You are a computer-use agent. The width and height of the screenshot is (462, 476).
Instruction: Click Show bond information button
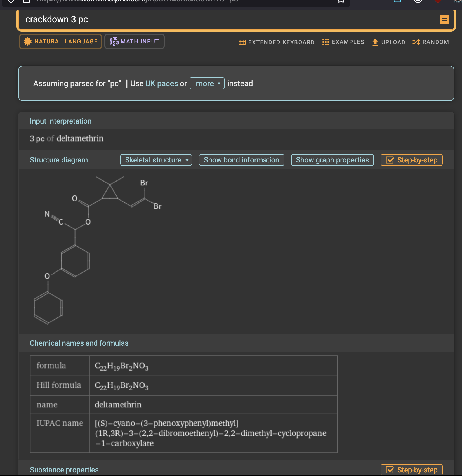coord(241,160)
